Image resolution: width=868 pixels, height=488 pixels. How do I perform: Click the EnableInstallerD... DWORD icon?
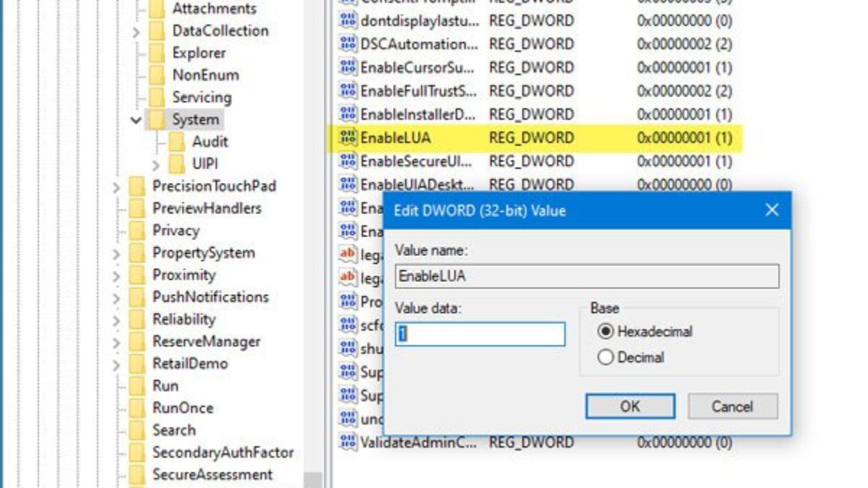tap(349, 114)
